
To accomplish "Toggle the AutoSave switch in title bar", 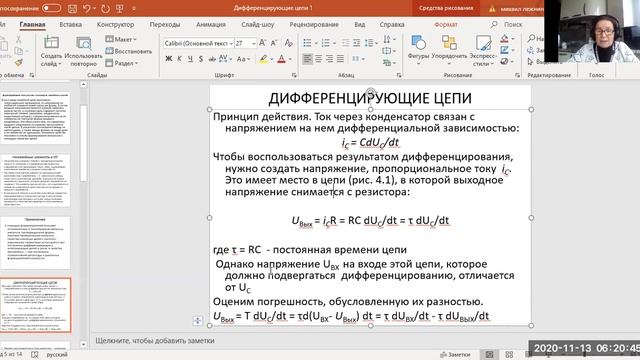I will (51, 8).
